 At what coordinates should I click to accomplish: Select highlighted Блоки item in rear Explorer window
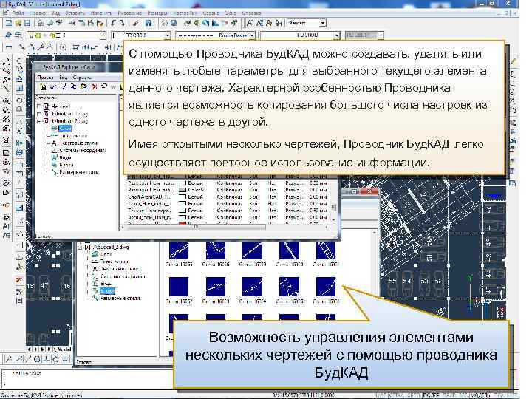point(108,291)
